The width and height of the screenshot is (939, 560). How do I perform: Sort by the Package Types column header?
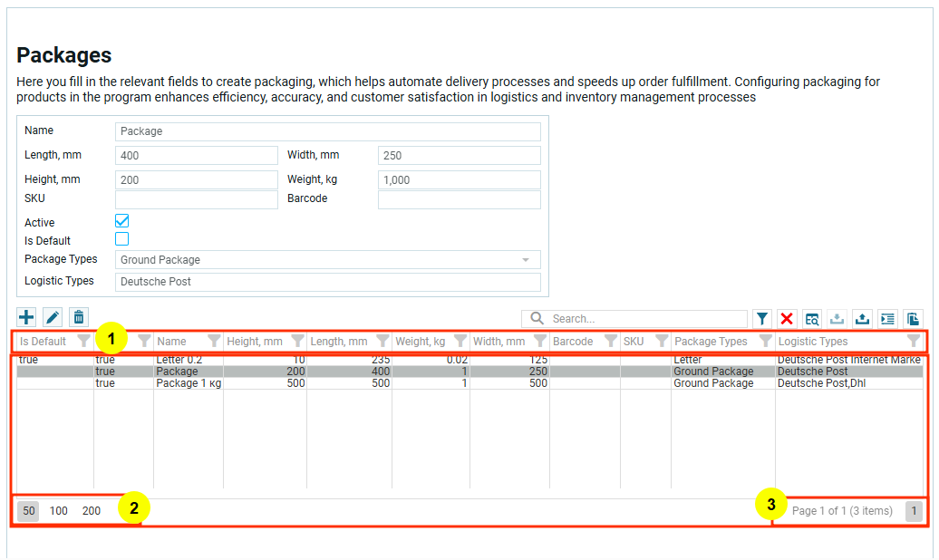click(x=711, y=342)
